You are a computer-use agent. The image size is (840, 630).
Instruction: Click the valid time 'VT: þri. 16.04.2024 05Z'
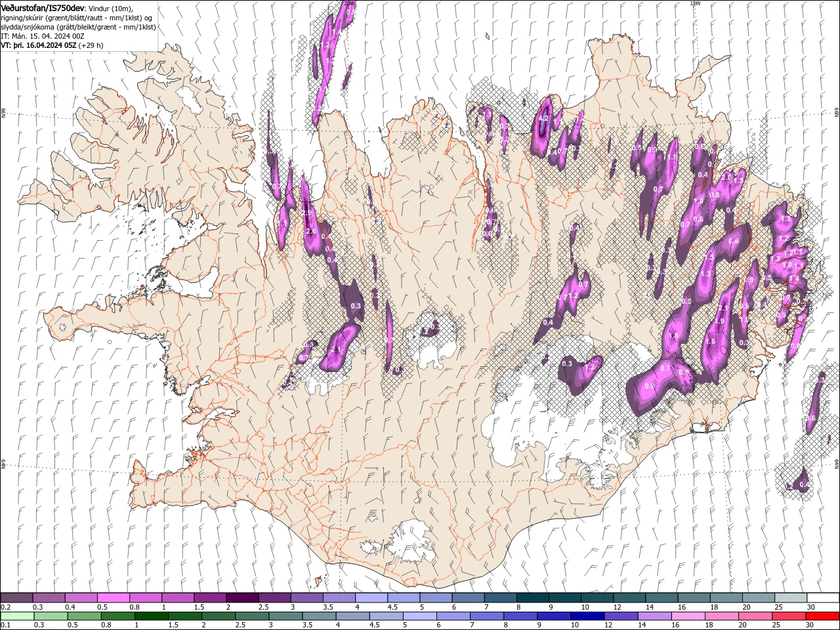pyautogui.click(x=39, y=45)
